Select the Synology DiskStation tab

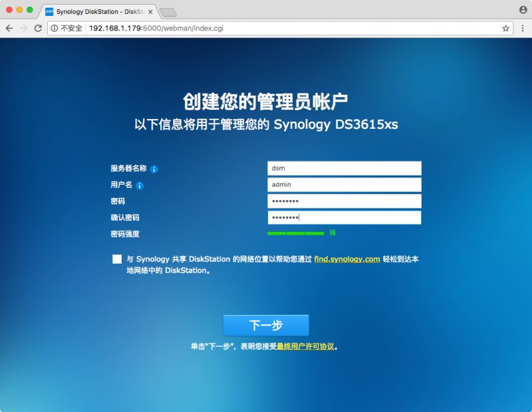pos(98,11)
